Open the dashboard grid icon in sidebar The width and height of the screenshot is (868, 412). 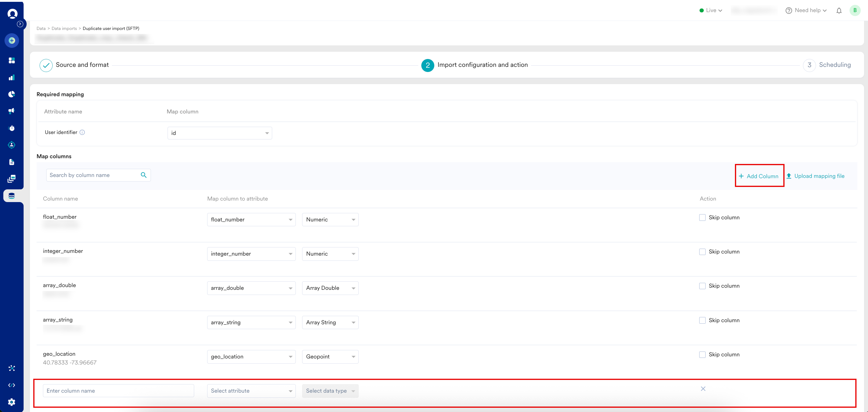pos(12,60)
